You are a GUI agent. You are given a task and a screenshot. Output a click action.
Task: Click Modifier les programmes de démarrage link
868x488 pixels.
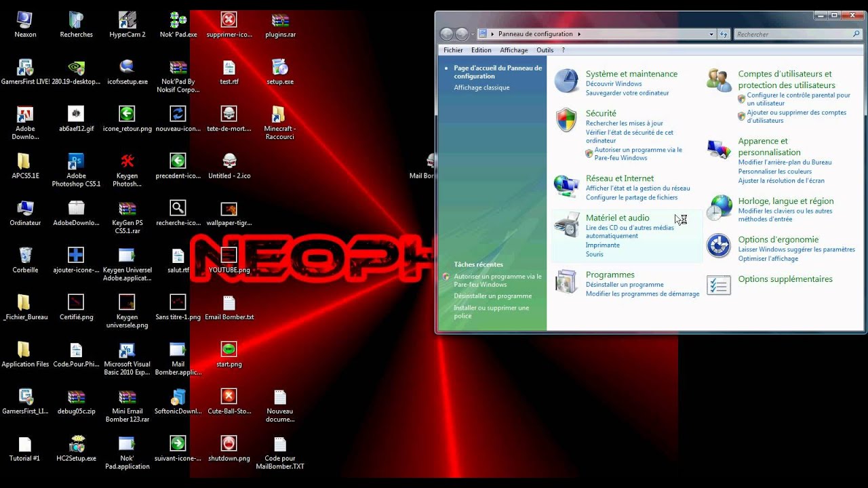pyautogui.click(x=642, y=293)
